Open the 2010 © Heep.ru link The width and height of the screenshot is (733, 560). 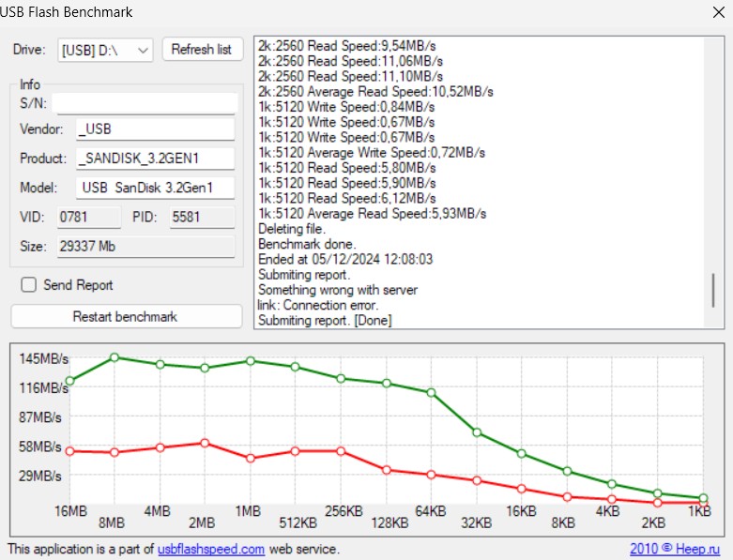point(675,549)
